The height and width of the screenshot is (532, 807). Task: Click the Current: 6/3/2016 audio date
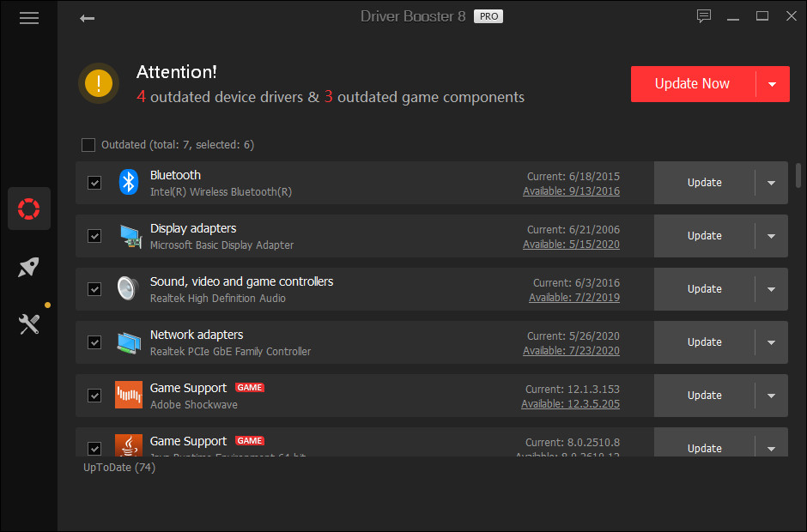(x=576, y=283)
